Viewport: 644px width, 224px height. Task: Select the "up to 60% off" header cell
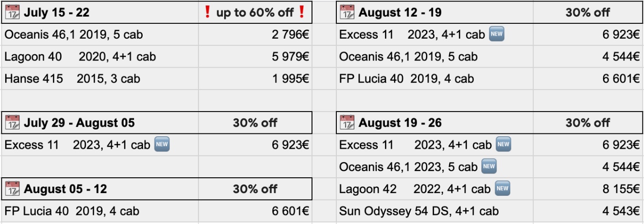pos(255,12)
